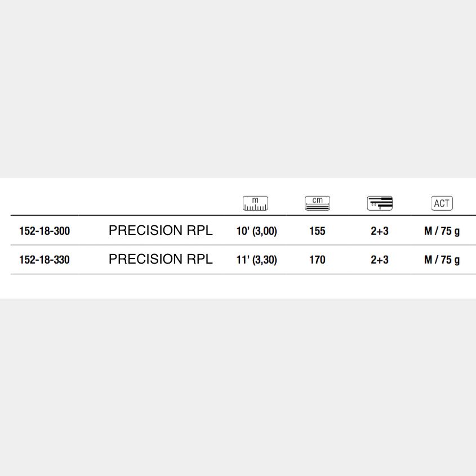Click 2+3 sections in the second row
476x476 pixels.
click(380, 260)
